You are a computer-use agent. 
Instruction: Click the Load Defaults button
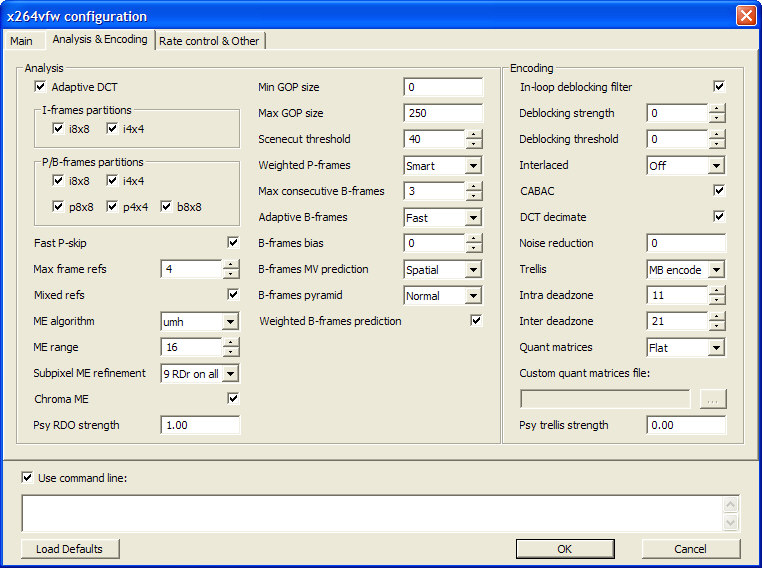point(70,549)
